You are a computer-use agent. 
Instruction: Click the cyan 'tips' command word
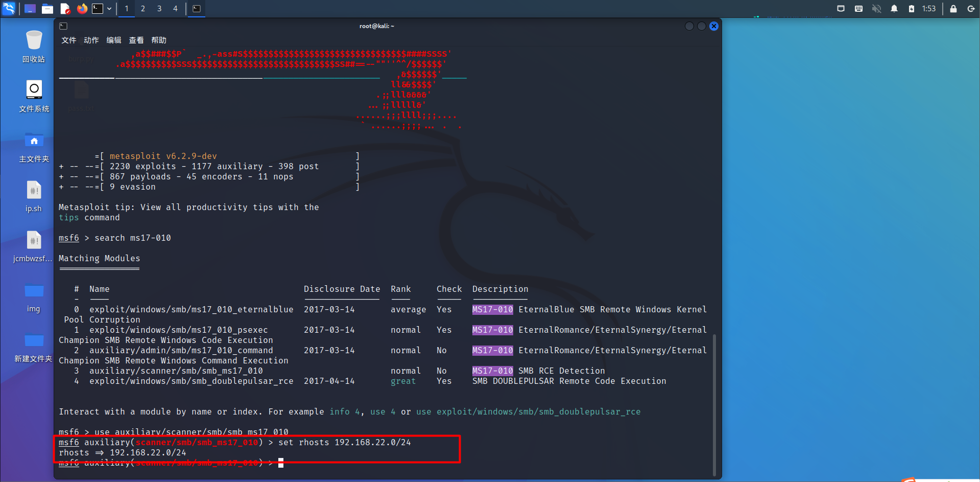click(x=69, y=218)
